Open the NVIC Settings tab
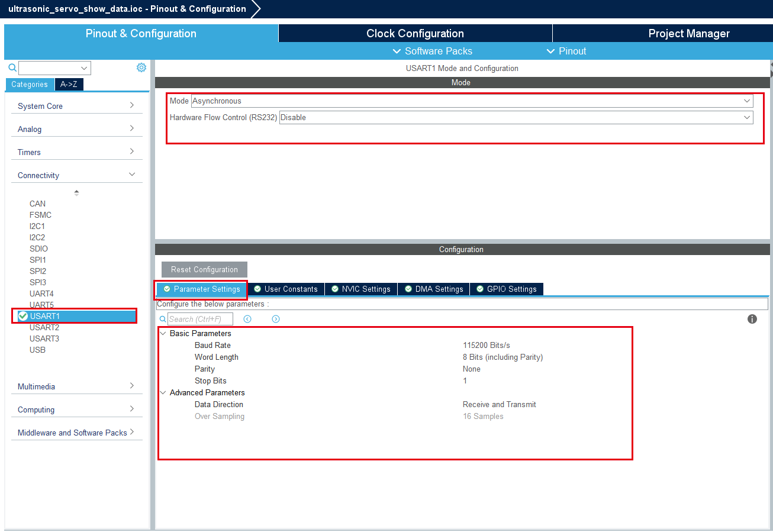The height and width of the screenshot is (532, 773). pyautogui.click(x=361, y=289)
